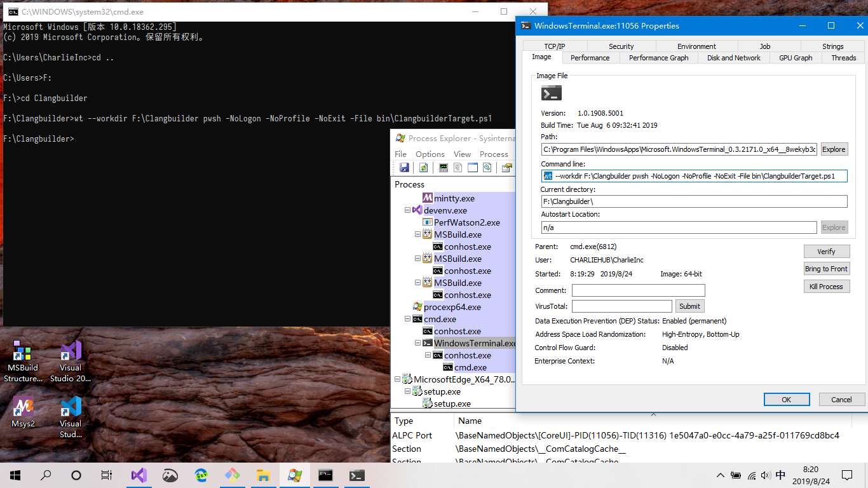Click the Properties toolbar icon in Process Explorer
This screenshot has width=868, height=488.
pos(506,168)
